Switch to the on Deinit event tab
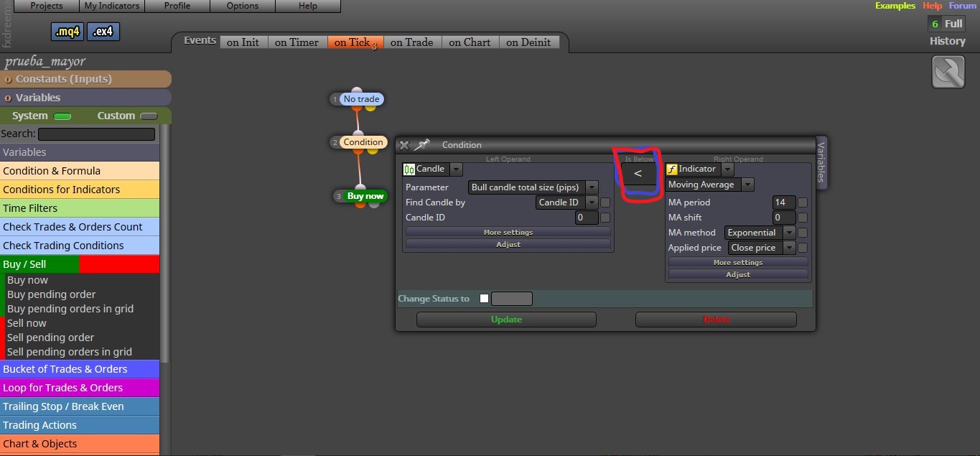Screen dimensions: 980x456 tap(528, 42)
